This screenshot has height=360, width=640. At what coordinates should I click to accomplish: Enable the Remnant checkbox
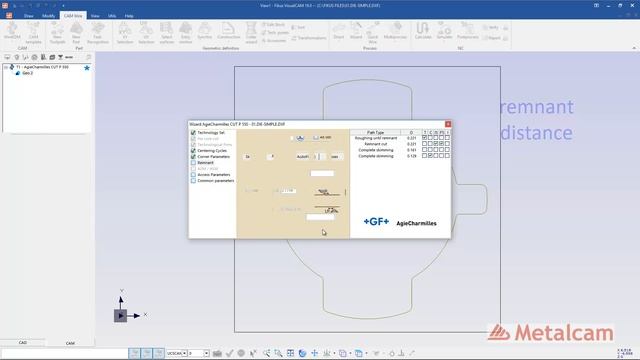193,162
